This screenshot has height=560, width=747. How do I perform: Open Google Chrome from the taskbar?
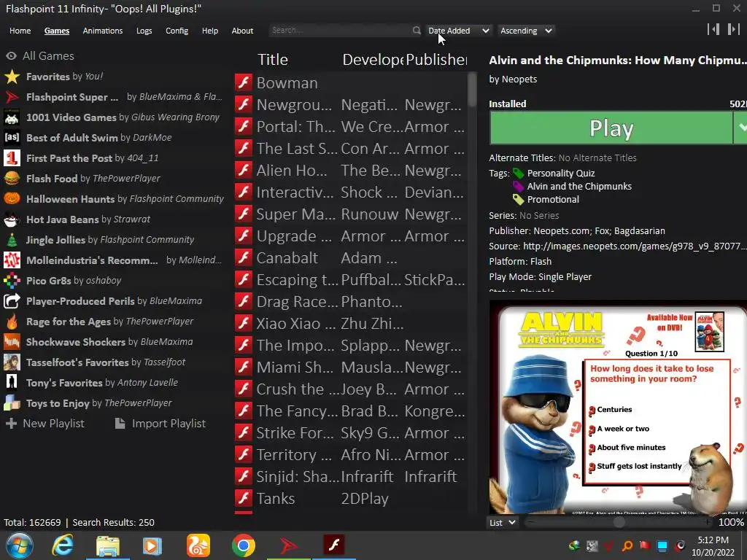pyautogui.click(x=244, y=545)
